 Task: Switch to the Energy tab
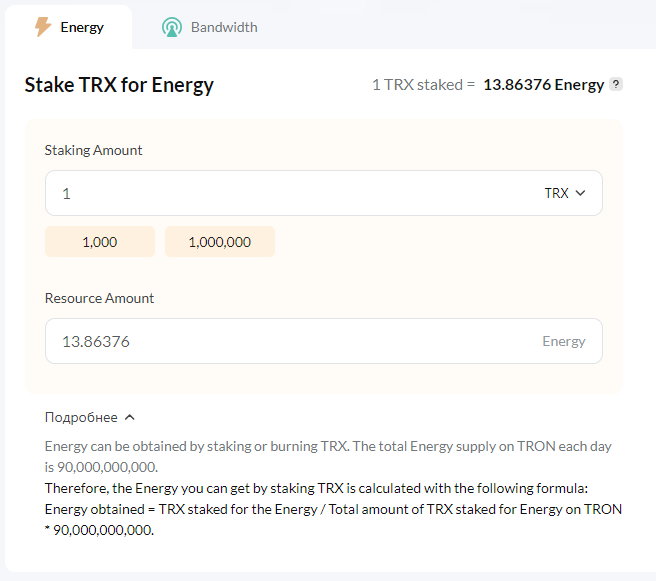click(69, 27)
